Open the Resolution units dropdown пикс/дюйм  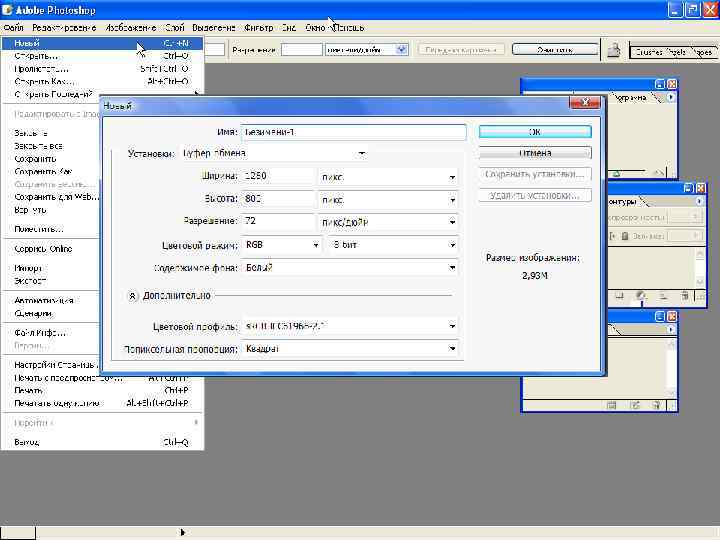pyautogui.click(x=452, y=222)
